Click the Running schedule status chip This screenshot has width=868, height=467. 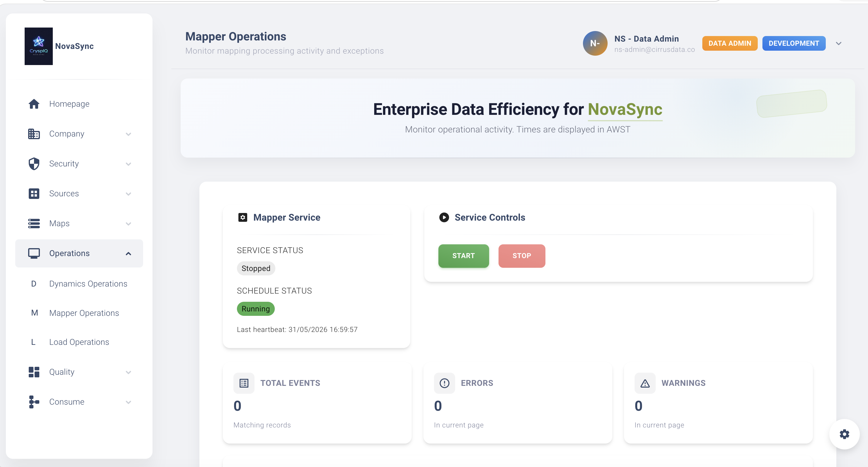pos(256,309)
